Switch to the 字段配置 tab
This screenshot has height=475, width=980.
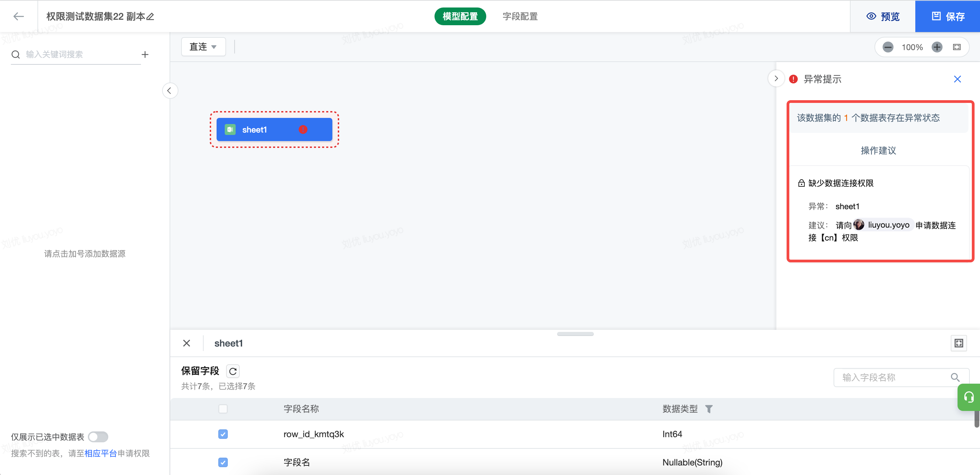click(520, 16)
